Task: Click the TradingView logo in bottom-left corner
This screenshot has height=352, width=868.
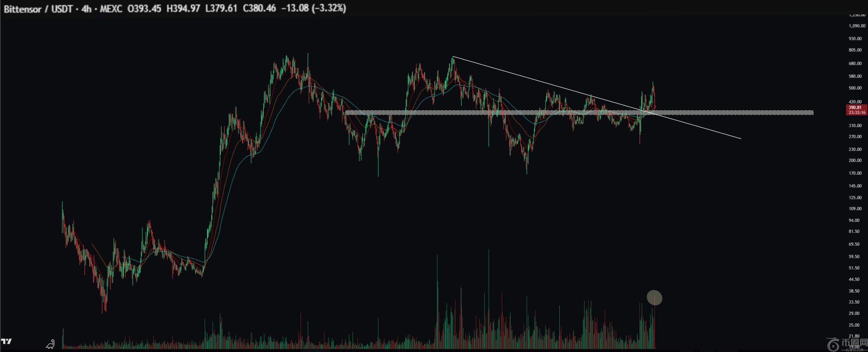Action: (x=7, y=342)
